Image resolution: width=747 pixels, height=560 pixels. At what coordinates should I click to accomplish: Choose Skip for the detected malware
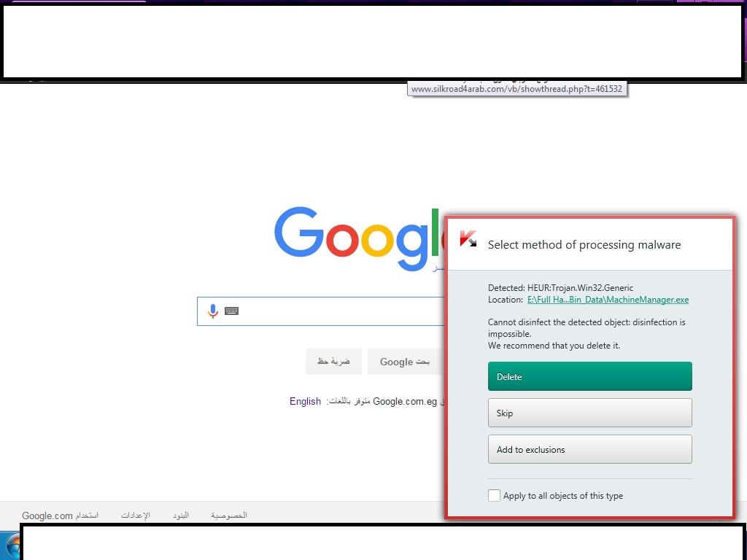[x=589, y=413]
